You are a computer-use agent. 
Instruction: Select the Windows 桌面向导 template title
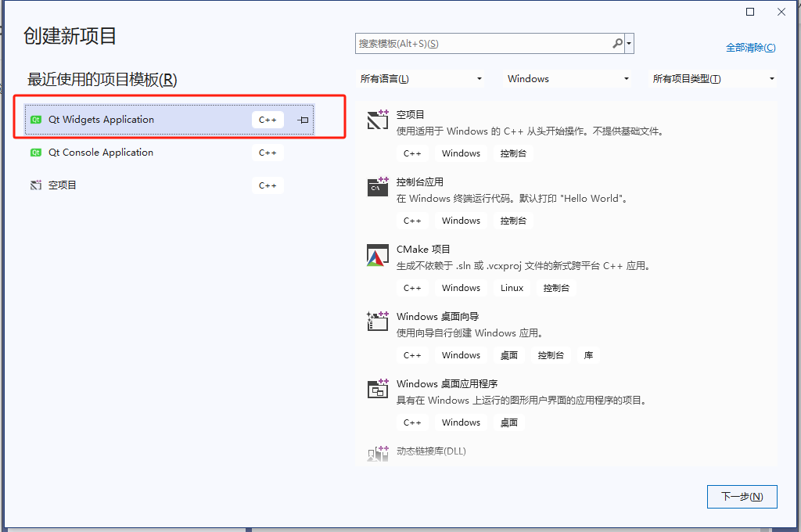point(437,317)
